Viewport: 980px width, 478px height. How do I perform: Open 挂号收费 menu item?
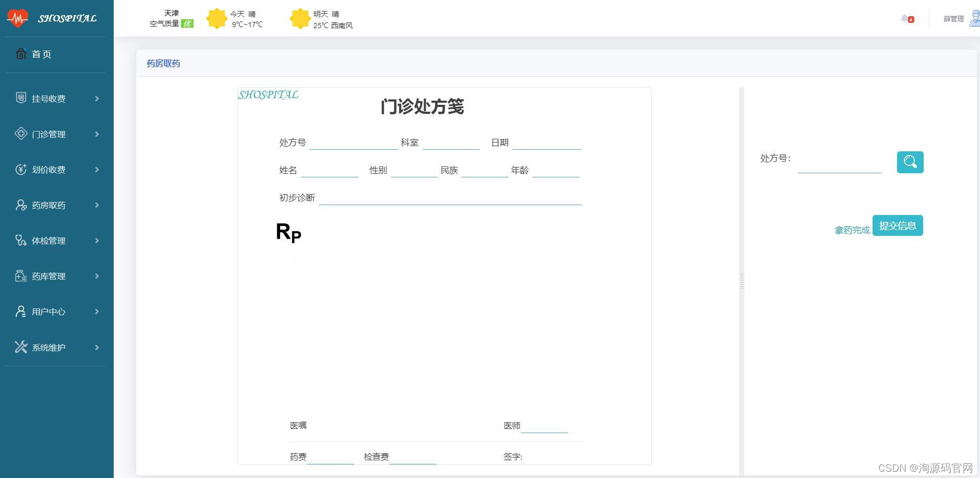[x=49, y=99]
